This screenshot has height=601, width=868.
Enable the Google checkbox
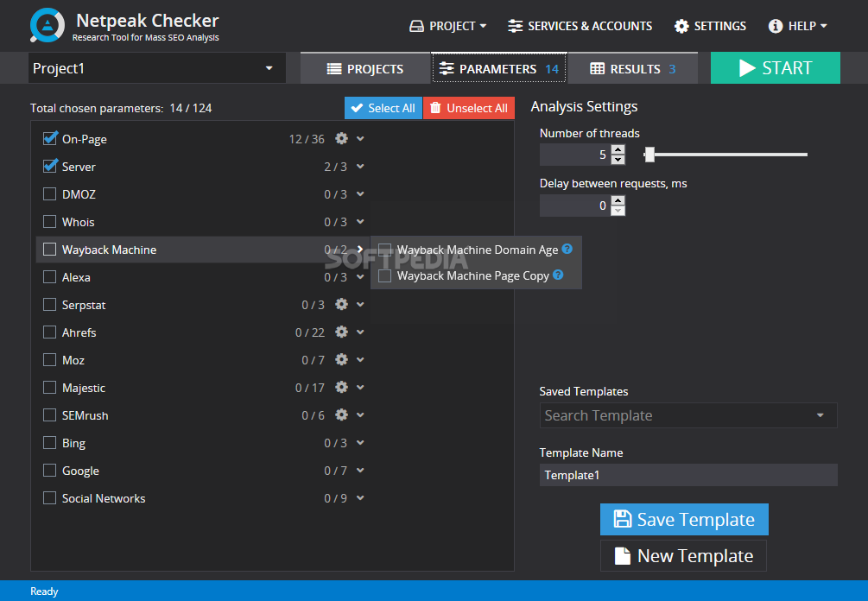(x=50, y=471)
